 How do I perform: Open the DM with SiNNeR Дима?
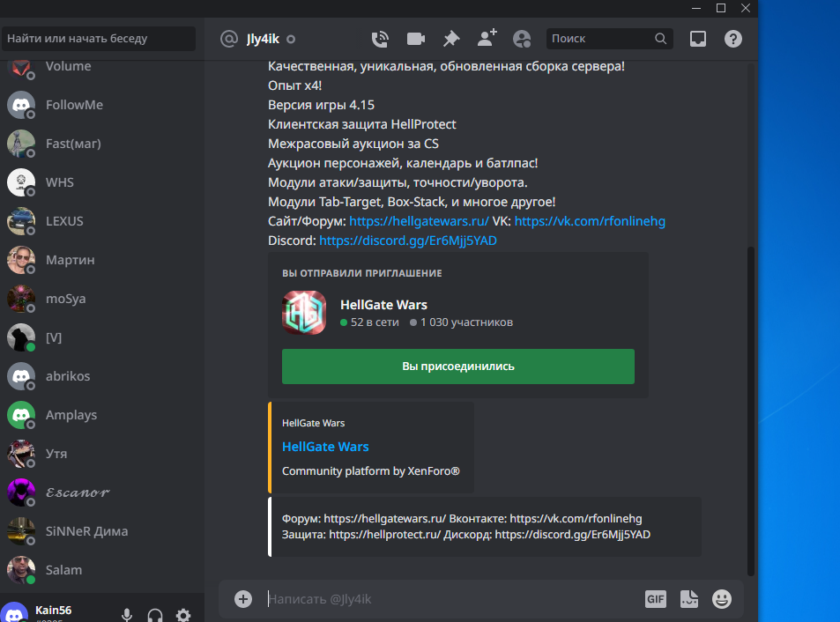click(x=101, y=531)
